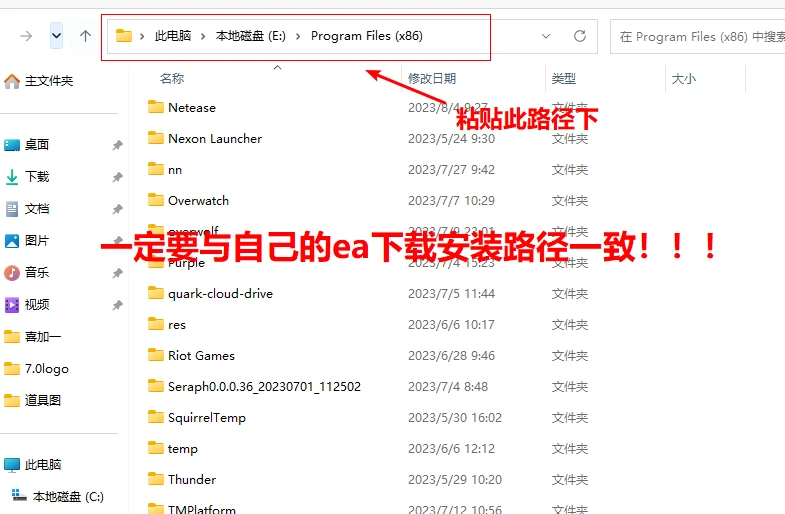Image resolution: width=785 pixels, height=514 pixels.
Task: Open the 下载 folder in the sidebar
Action: click(37, 176)
